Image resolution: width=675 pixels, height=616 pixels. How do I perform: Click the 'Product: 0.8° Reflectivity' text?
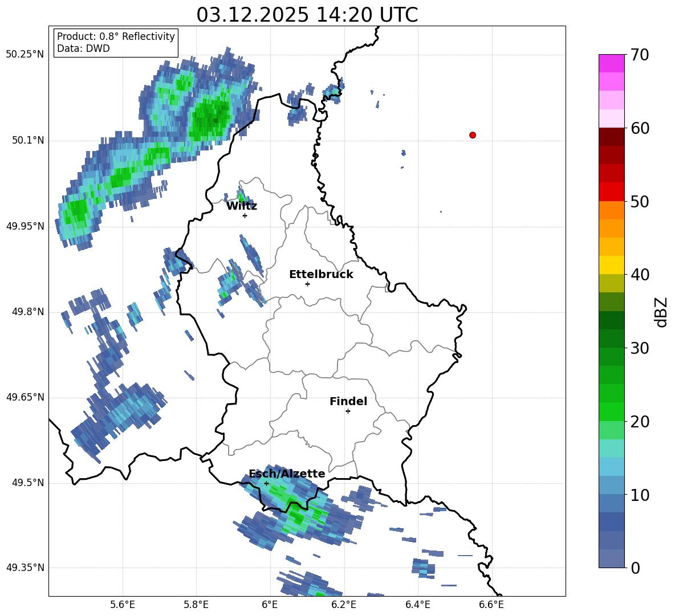(x=116, y=36)
